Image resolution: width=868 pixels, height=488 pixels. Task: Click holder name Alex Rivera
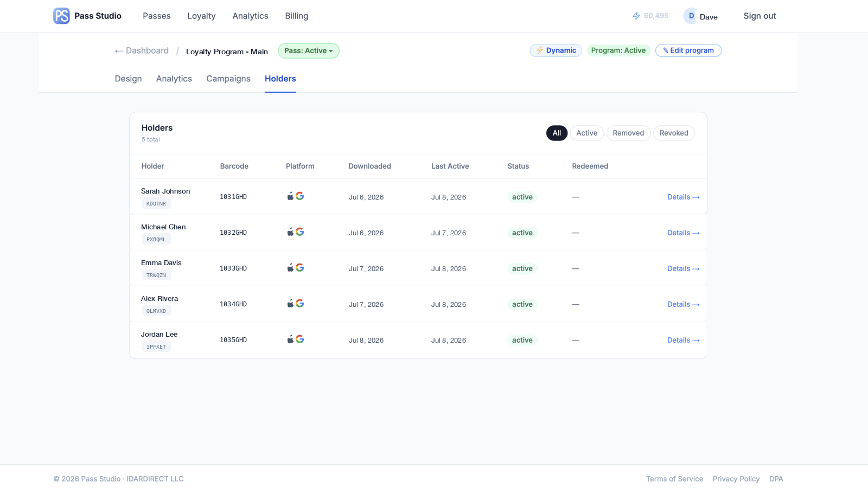159,299
